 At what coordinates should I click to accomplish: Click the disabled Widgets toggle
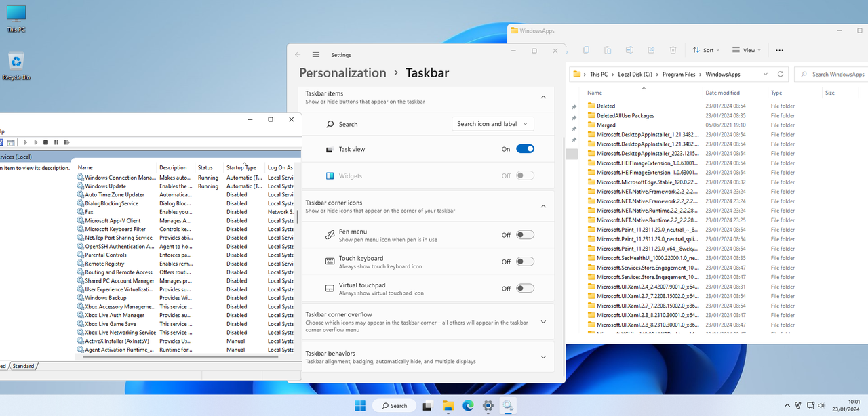[525, 175]
